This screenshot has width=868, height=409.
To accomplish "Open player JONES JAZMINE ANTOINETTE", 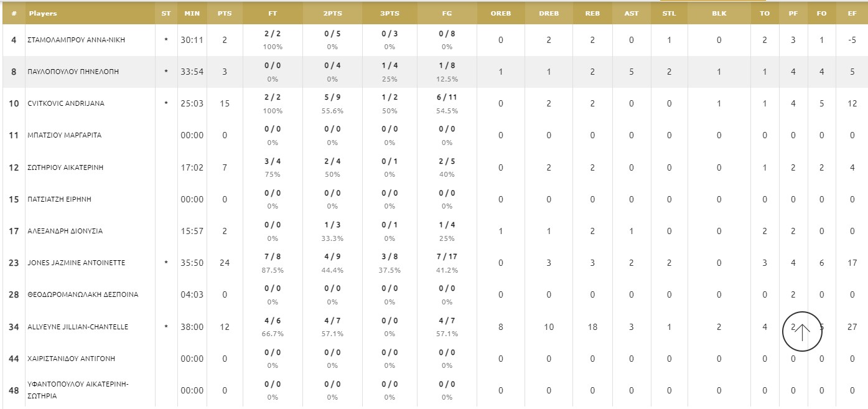I will click(x=77, y=263).
